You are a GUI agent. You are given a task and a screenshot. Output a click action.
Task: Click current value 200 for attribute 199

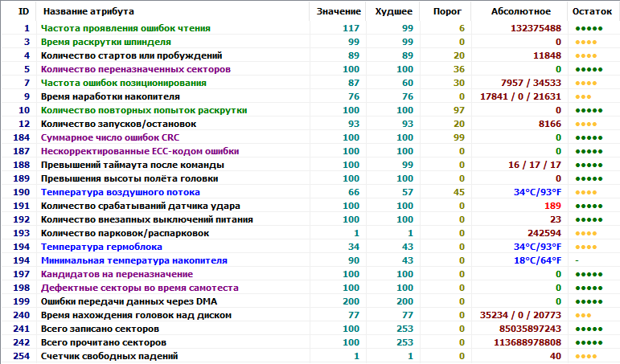tap(351, 301)
